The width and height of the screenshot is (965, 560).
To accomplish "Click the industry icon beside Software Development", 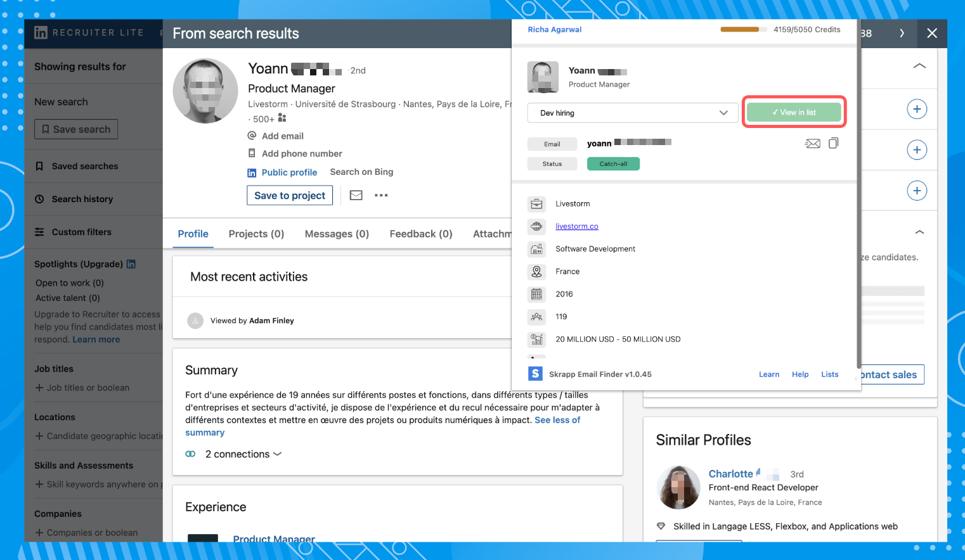I will [x=536, y=249].
